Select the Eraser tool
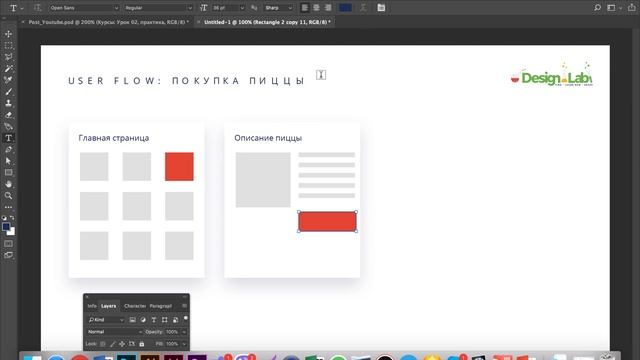 [x=8, y=115]
